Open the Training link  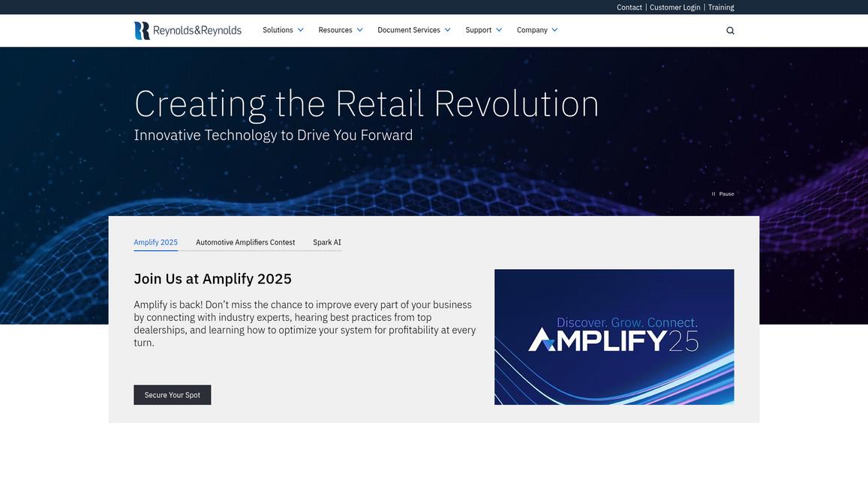721,7
